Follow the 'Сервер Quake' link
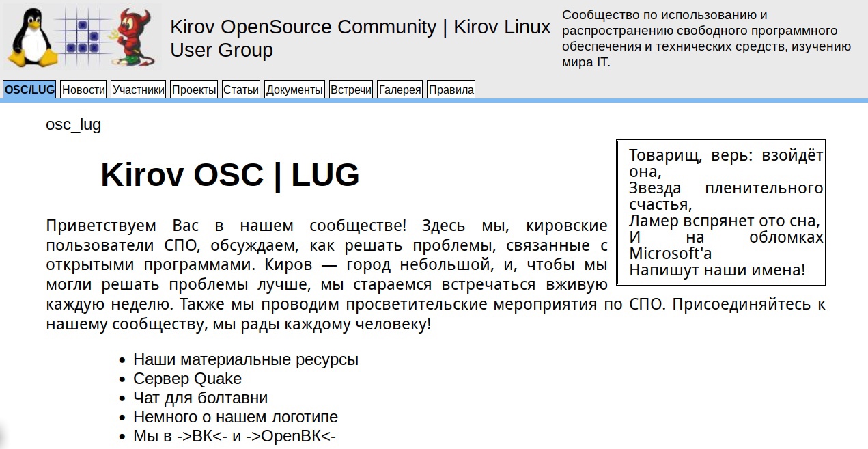The height and width of the screenshot is (449, 868). click(187, 379)
